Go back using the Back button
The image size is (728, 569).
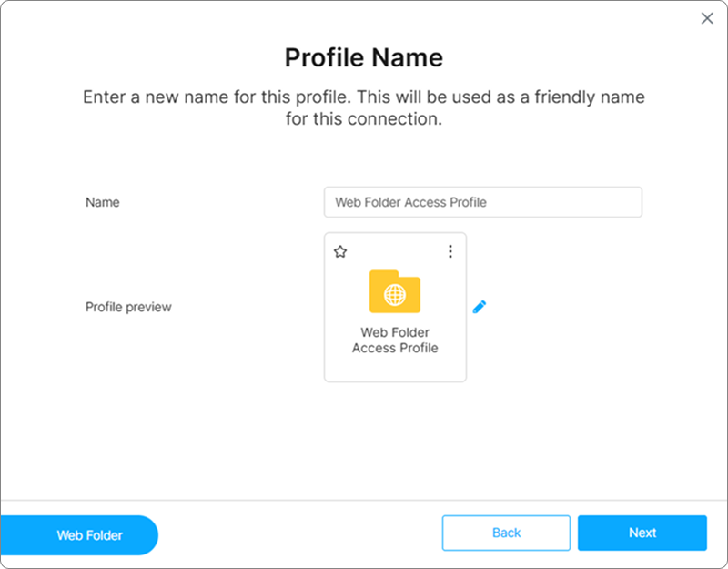pyautogui.click(x=506, y=533)
